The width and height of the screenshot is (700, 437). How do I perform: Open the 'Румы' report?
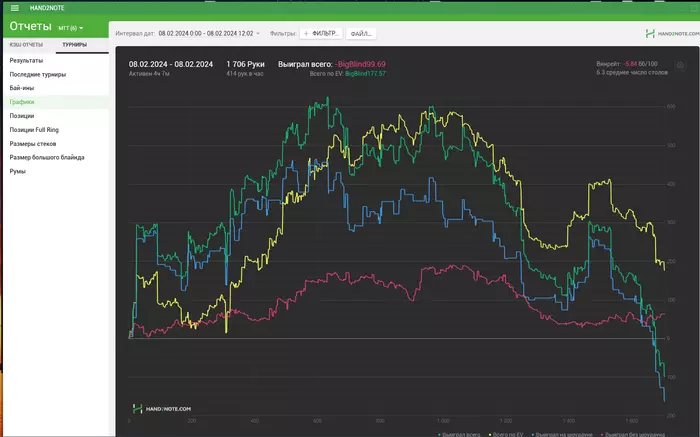click(x=56, y=171)
